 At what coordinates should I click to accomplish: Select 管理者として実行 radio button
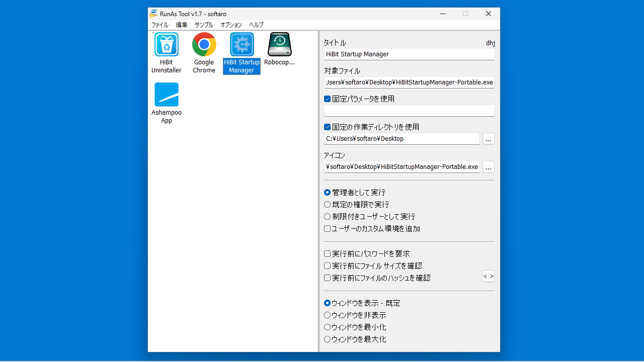click(328, 193)
